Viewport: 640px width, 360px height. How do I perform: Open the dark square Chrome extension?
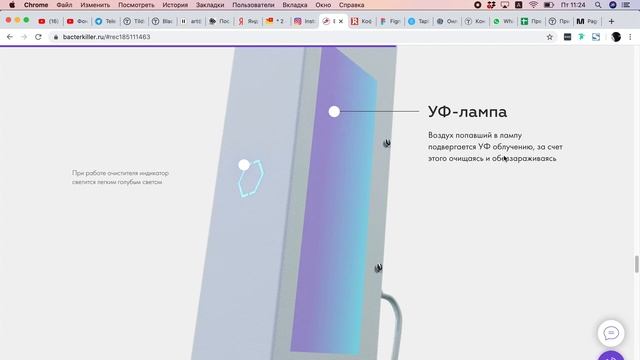[567, 37]
